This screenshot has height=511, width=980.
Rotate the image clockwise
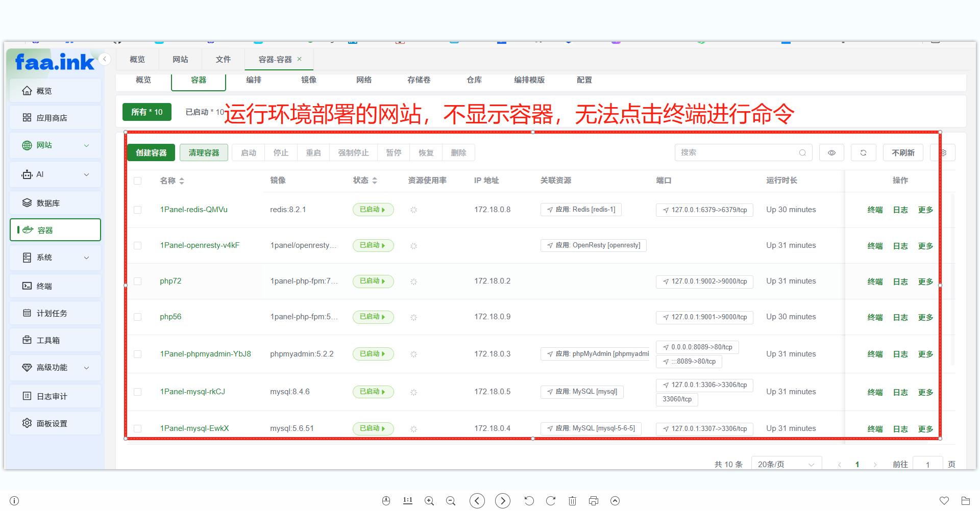(551, 501)
